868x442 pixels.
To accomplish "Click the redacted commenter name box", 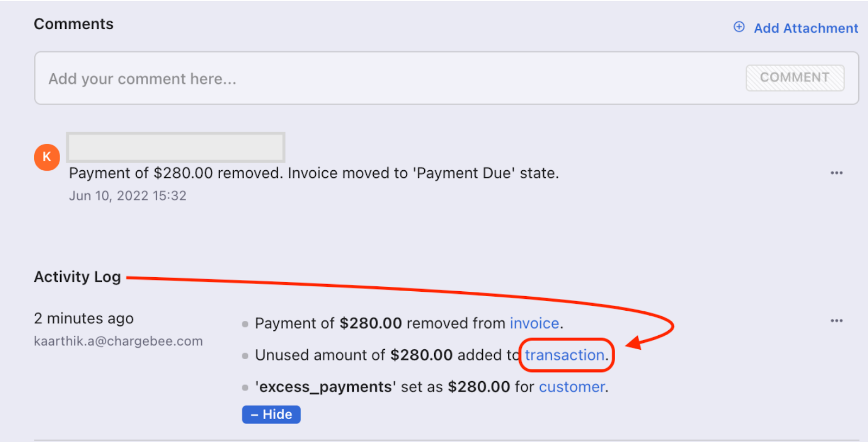I will [176, 148].
